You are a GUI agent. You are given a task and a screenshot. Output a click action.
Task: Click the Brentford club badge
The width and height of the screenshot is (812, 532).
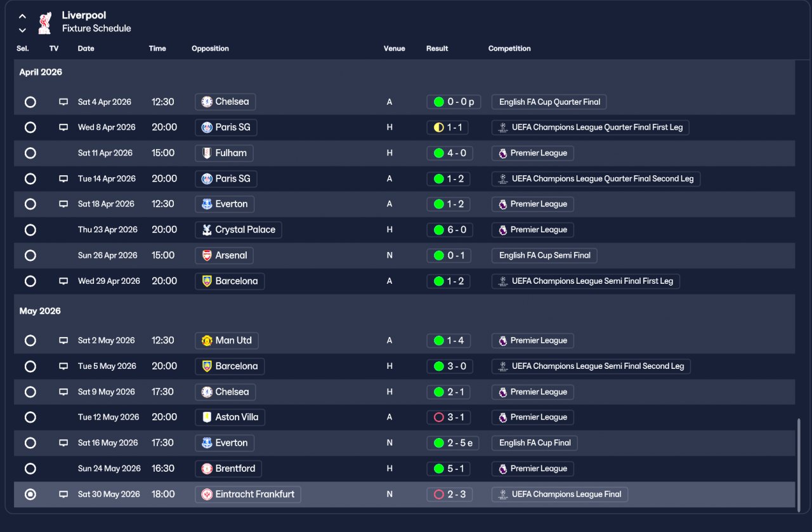point(207,469)
